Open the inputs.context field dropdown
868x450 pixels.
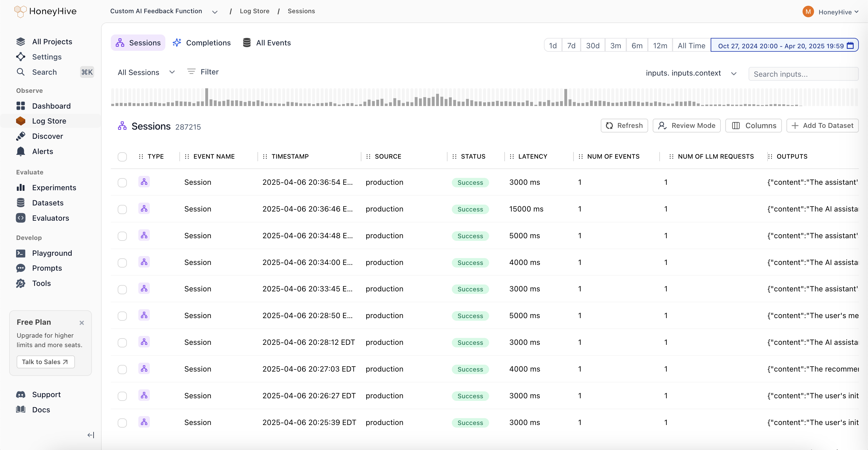(x=691, y=73)
